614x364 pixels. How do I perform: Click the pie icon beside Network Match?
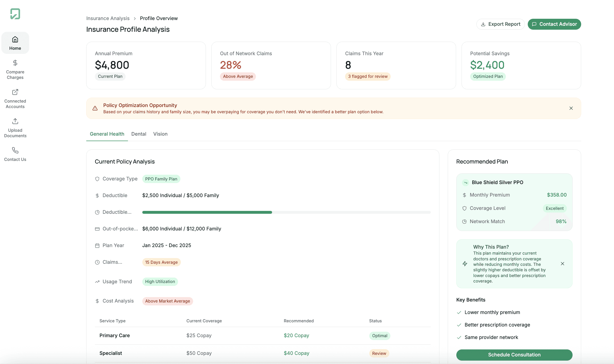point(464,222)
